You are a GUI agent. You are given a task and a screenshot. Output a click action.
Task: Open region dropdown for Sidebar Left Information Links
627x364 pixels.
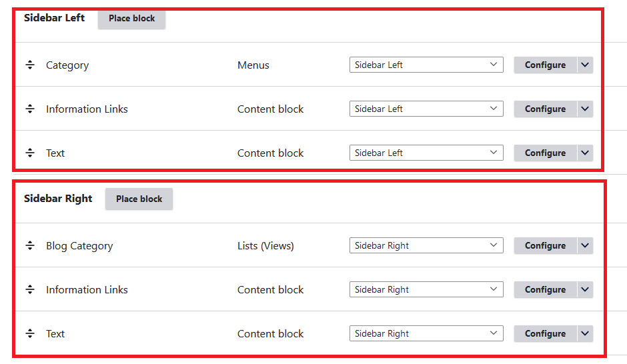point(426,109)
